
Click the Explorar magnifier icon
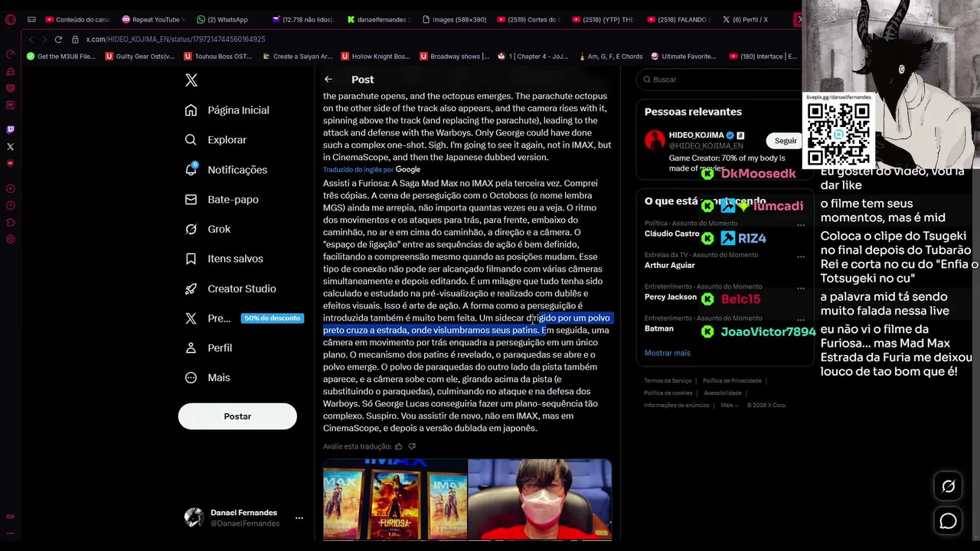point(191,140)
